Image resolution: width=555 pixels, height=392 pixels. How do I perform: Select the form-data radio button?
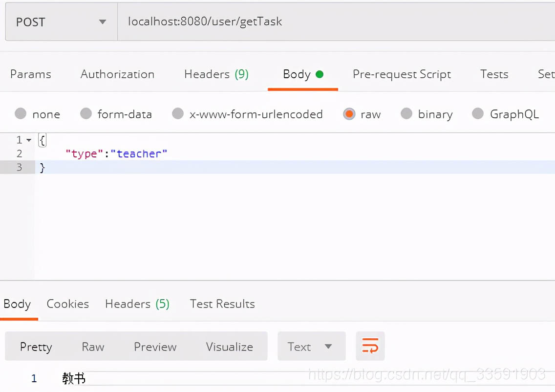(x=86, y=114)
